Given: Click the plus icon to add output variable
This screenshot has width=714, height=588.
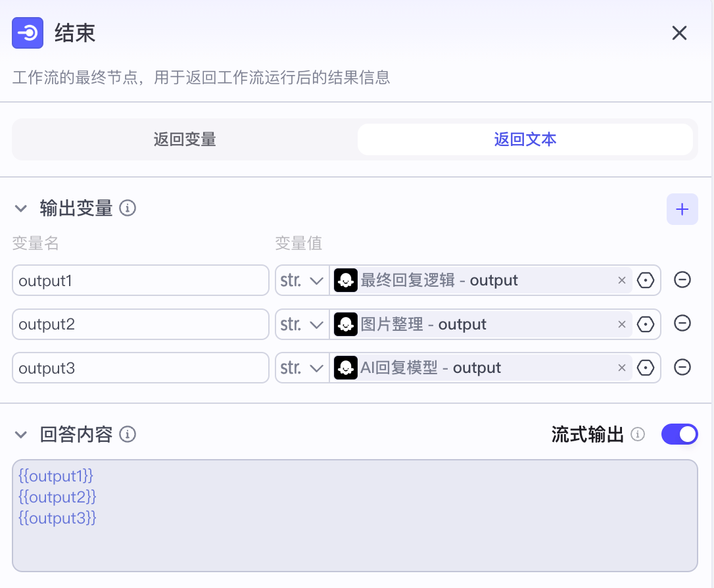Looking at the screenshot, I should pyautogui.click(x=682, y=209).
